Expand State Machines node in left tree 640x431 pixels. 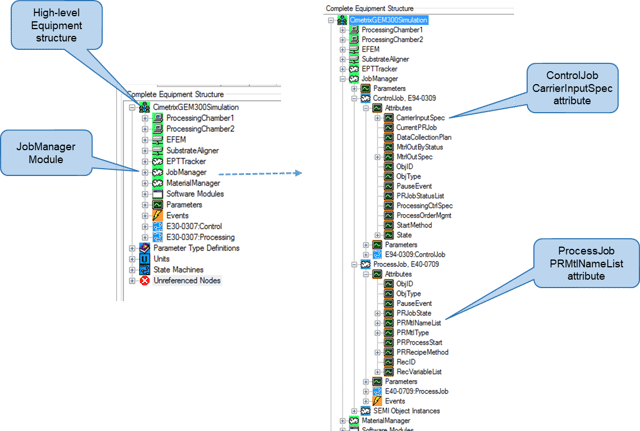[132, 270]
